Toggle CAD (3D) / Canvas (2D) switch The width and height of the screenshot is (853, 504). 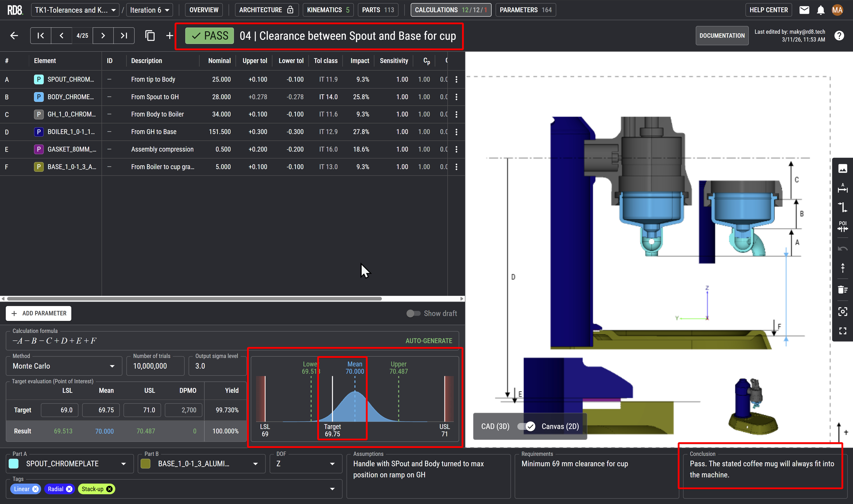(526, 426)
